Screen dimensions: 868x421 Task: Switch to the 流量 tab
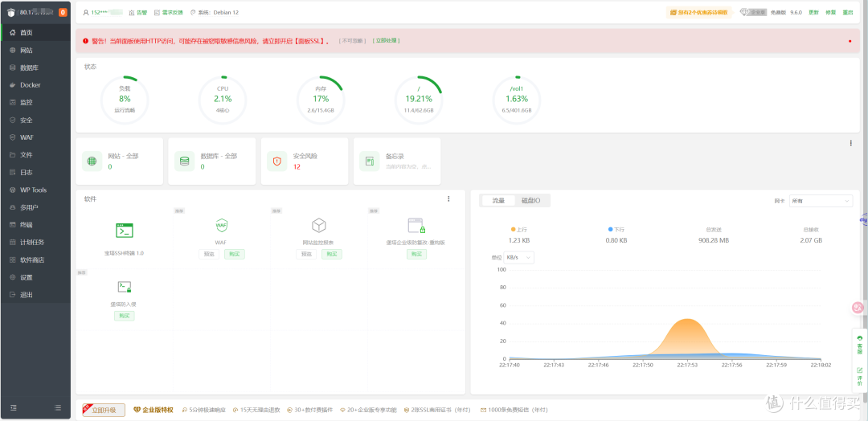click(x=498, y=201)
